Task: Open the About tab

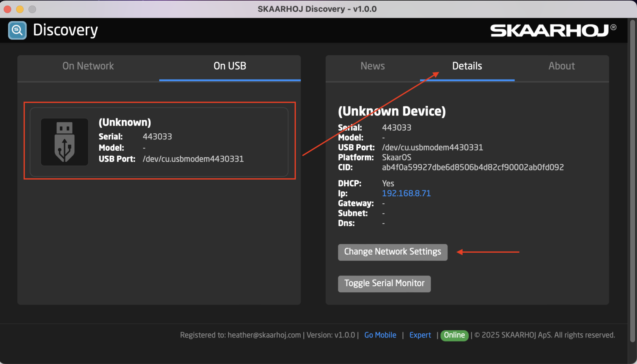Action: (561, 66)
